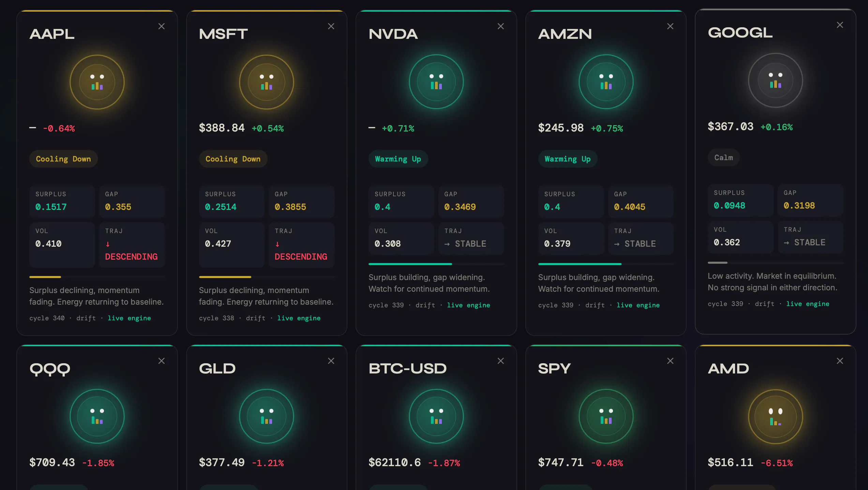
Task: Open the live engine link on AMZN card
Action: tap(638, 305)
